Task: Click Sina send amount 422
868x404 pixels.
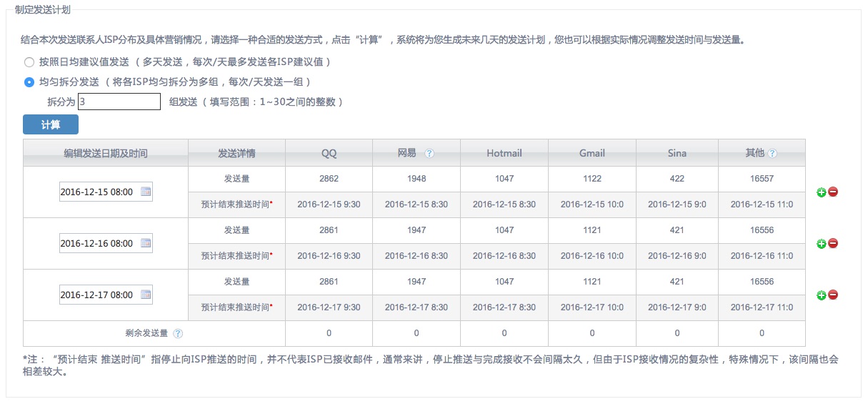Action: click(677, 179)
